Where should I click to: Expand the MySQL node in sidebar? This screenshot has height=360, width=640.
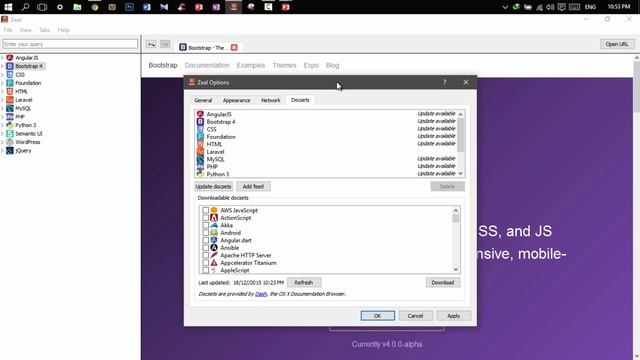(x=2, y=109)
